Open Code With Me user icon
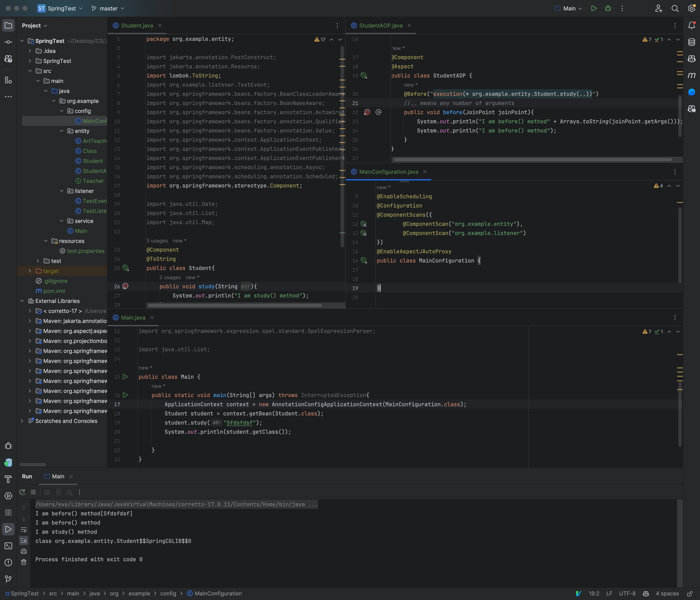Viewport: 700px width, 600px height. pos(658,9)
